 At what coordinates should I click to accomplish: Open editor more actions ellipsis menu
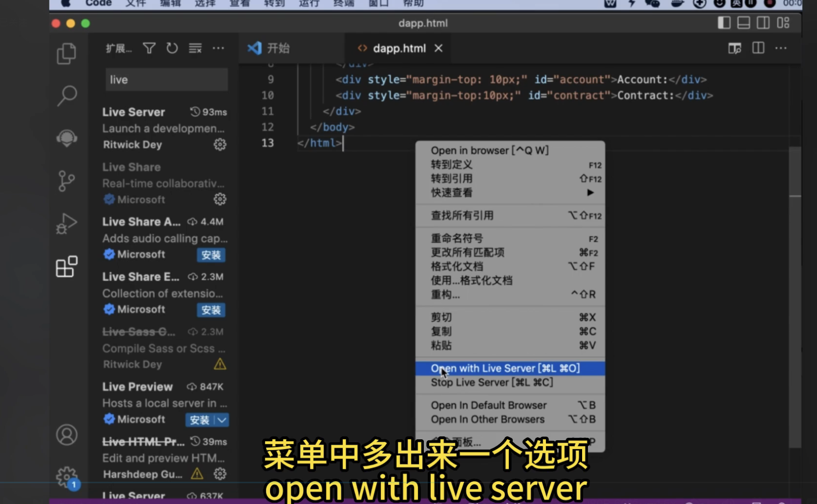point(781,48)
